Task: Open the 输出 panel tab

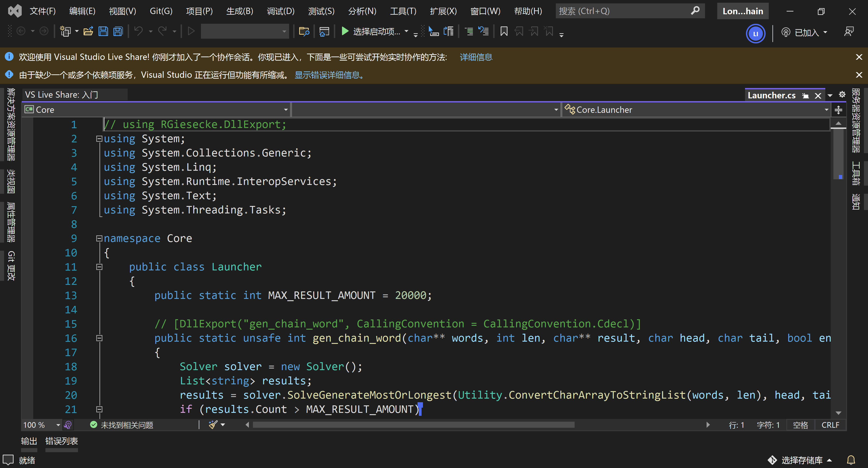Action: pos(29,441)
